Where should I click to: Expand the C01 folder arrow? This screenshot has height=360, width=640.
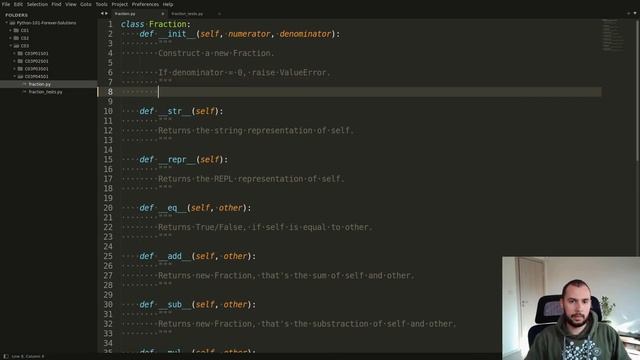pos(10,31)
